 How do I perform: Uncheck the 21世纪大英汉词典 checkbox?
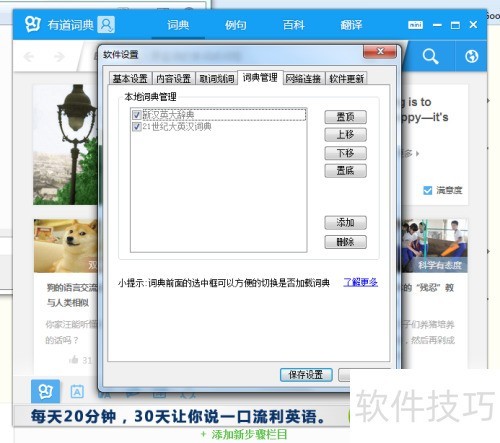click(136, 127)
